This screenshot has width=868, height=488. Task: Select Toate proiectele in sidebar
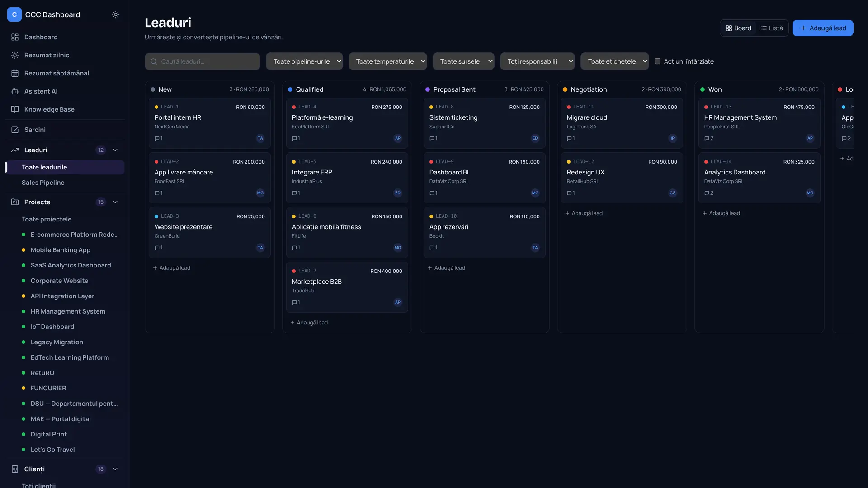(65, 219)
